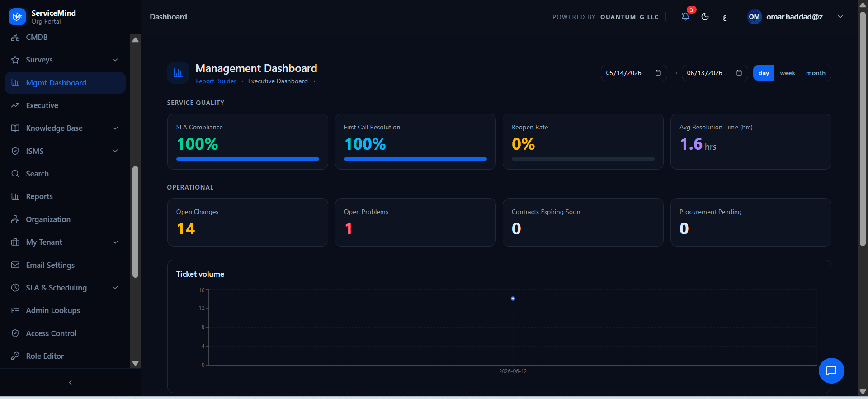Image resolution: width=868 pixels, height=399 pixels.
Task: Click the Reopen Rate progress bar
Action: point(583,159)
